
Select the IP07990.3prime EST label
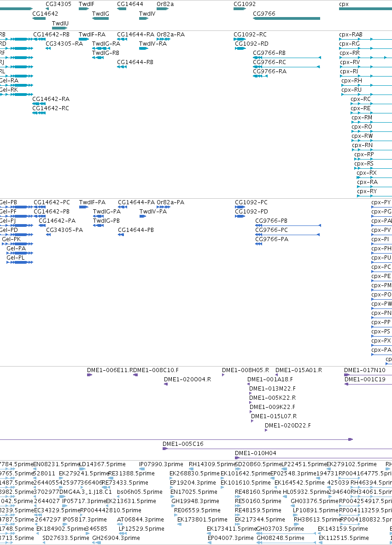click(161, 464)
